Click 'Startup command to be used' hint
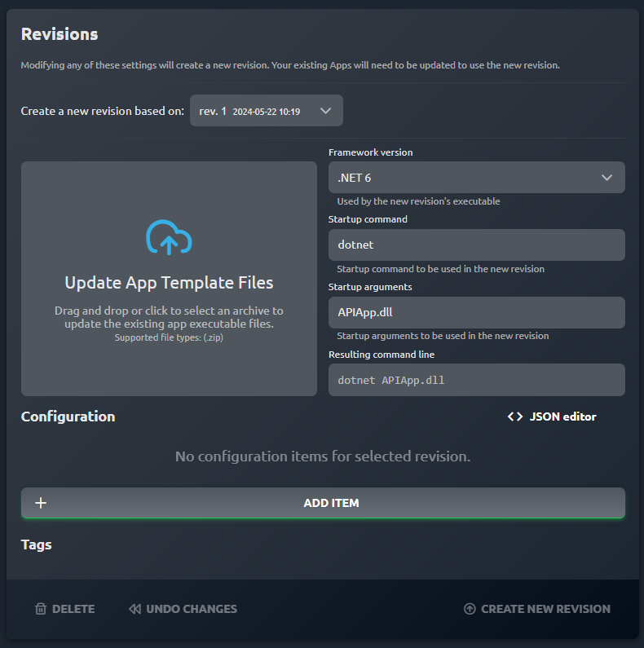Image resolution: width=644 pixels, height=648 pixels. pos(441,269)
